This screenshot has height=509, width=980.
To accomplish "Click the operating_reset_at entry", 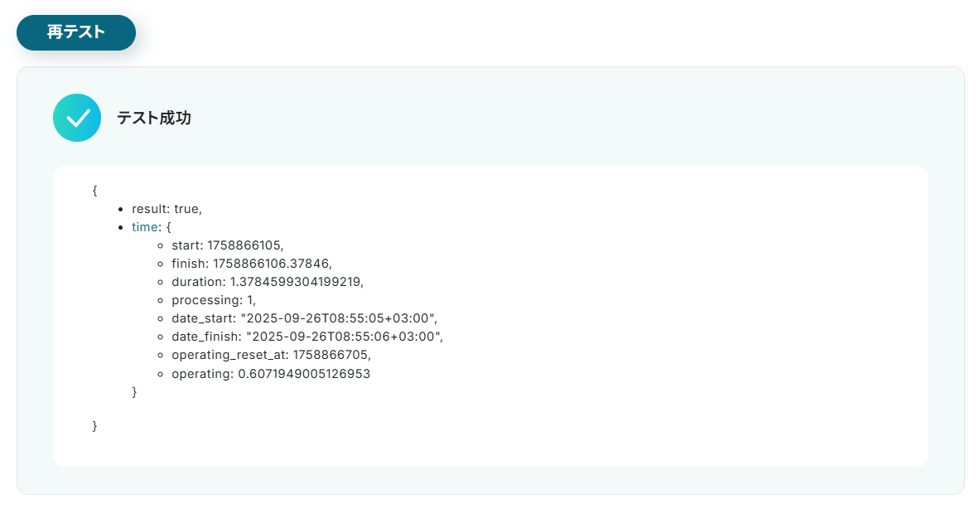I will point(271,355).
